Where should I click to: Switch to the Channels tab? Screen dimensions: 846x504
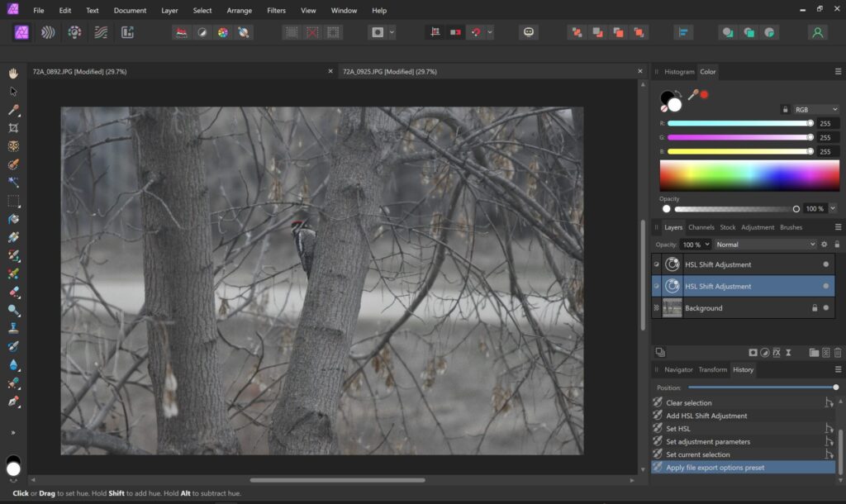click(701, 227)
